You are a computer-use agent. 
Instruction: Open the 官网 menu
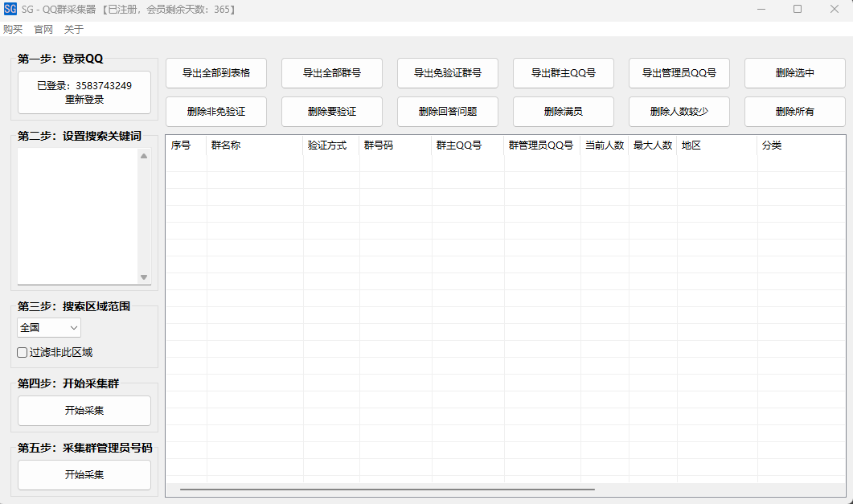43,29
